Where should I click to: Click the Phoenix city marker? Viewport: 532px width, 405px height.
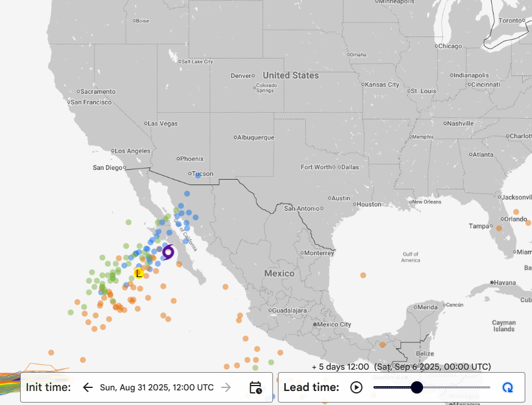click(178, 158)
